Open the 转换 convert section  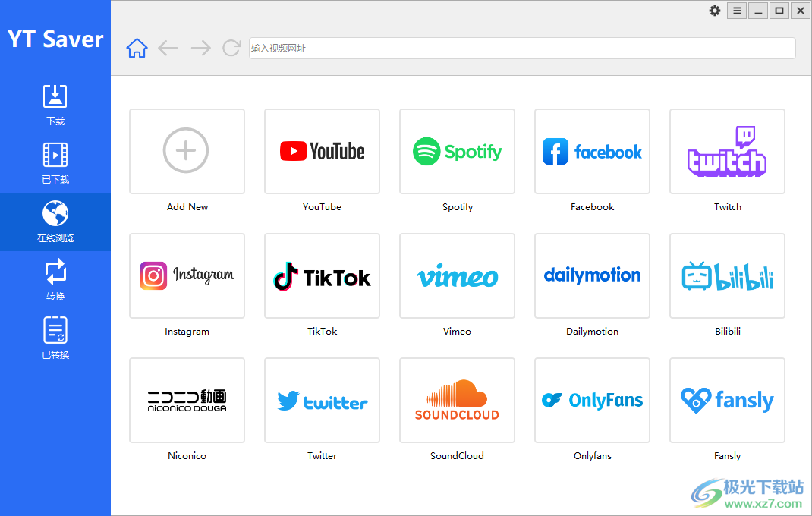tap(55, 281)
